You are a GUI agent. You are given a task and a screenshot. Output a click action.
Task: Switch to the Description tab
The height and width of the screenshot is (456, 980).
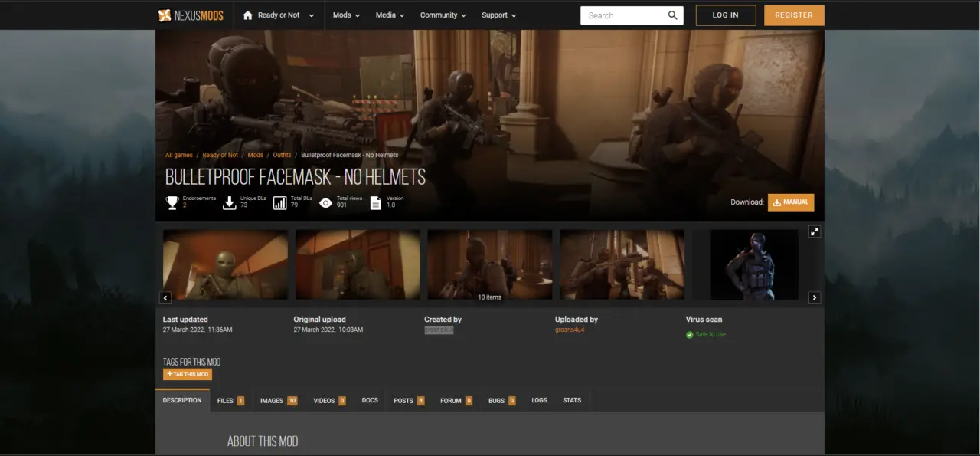pos(182,400)
